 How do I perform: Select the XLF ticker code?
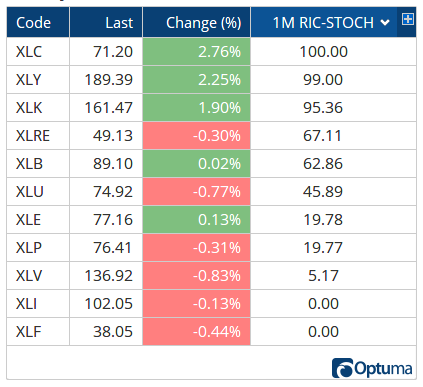click(x=28, y=332)
